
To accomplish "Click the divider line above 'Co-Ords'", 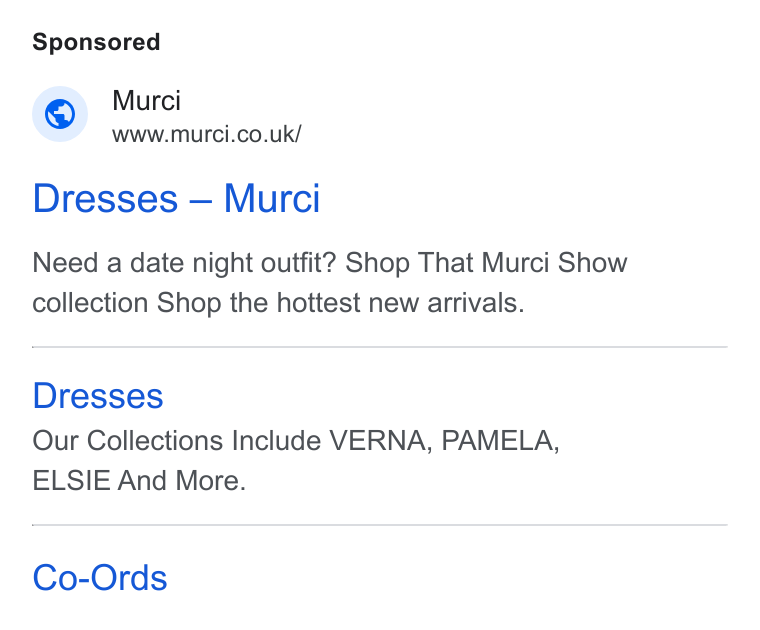I will tap(380, 525).
